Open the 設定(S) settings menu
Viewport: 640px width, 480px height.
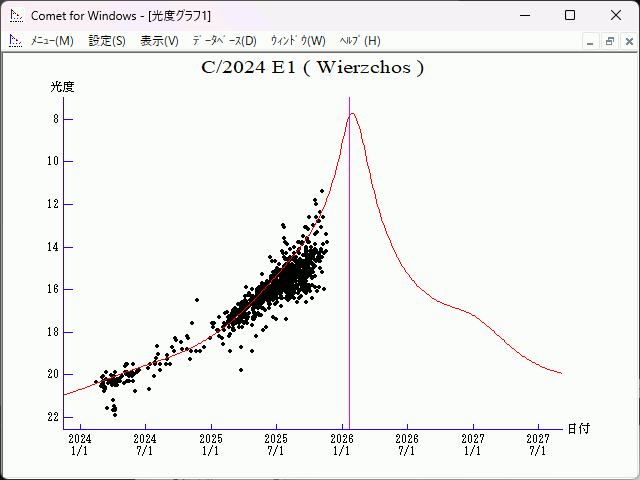click(x=107, y=41)
